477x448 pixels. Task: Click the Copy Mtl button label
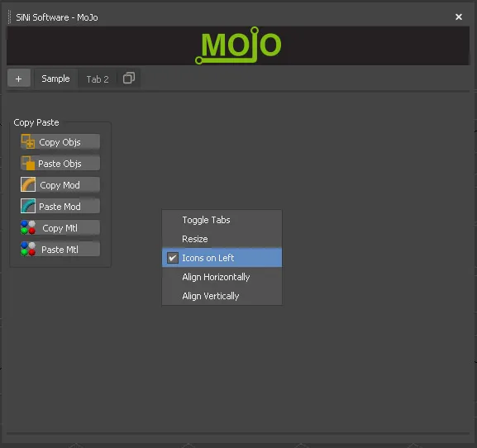pos(60,228)
